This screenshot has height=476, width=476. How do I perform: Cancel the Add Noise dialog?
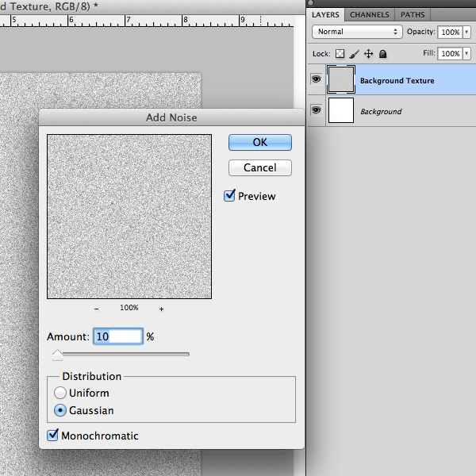click(260, 167)
